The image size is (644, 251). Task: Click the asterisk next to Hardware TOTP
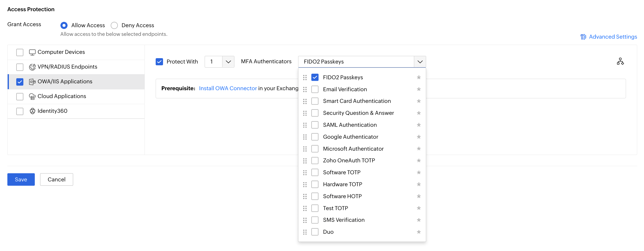pyautogui.click(x=419, y=184)
